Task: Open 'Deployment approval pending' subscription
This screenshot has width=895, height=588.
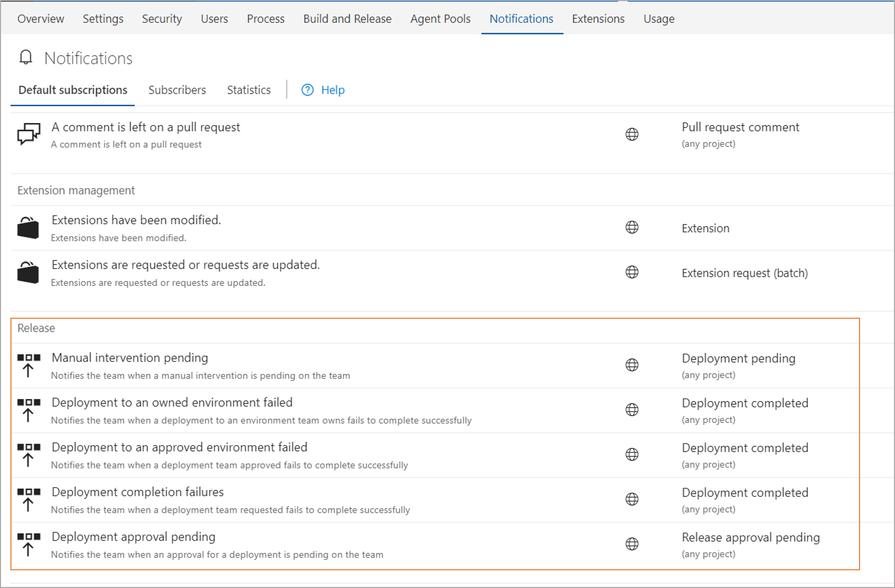Action: (x=133, y=537)
